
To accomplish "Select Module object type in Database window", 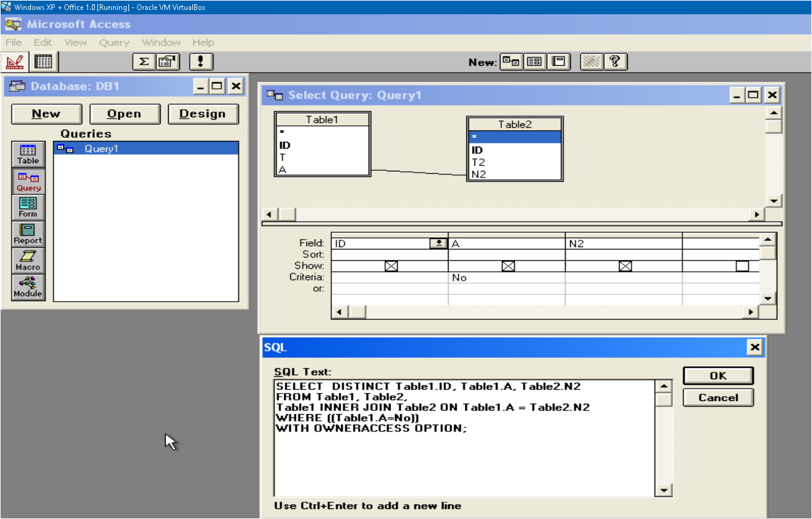I will pos(28,287).
